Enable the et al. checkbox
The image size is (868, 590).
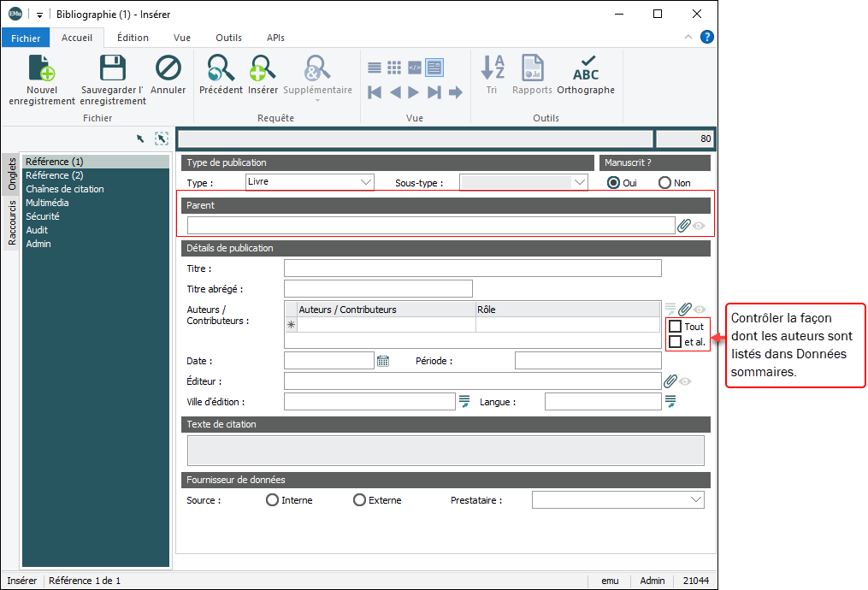click(x=676, y=342)
